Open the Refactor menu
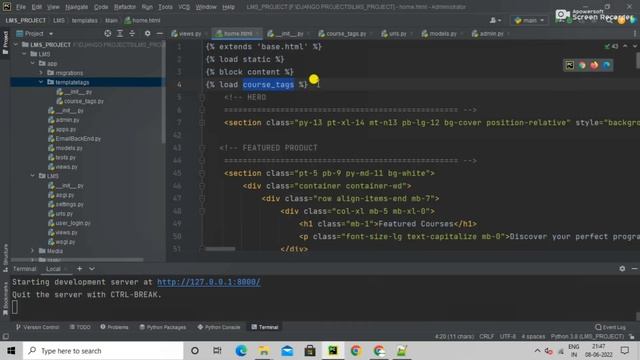 124,7
